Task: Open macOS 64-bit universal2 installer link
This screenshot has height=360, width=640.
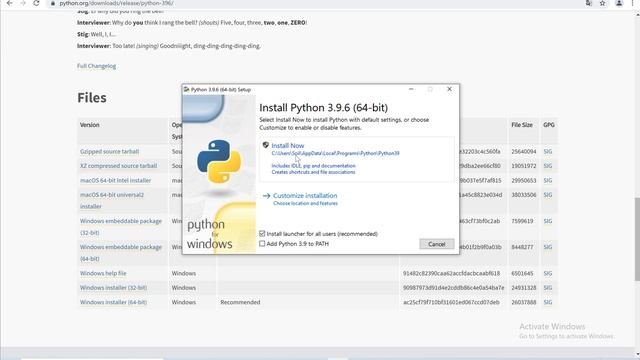Action: 112,200
